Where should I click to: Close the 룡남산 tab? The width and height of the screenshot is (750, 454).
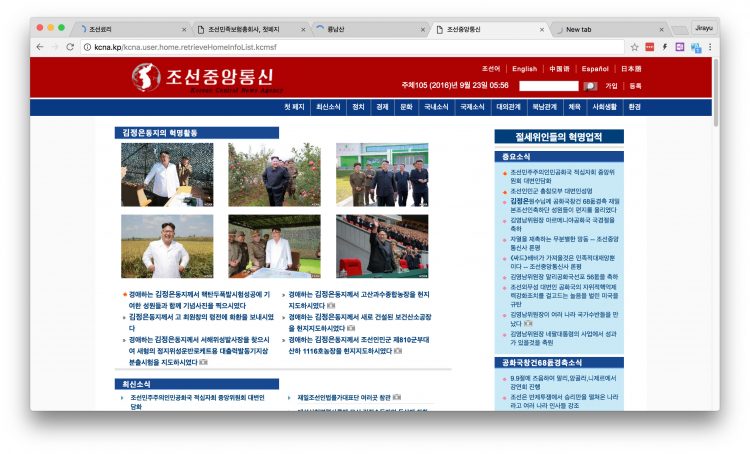click(422, 30)
